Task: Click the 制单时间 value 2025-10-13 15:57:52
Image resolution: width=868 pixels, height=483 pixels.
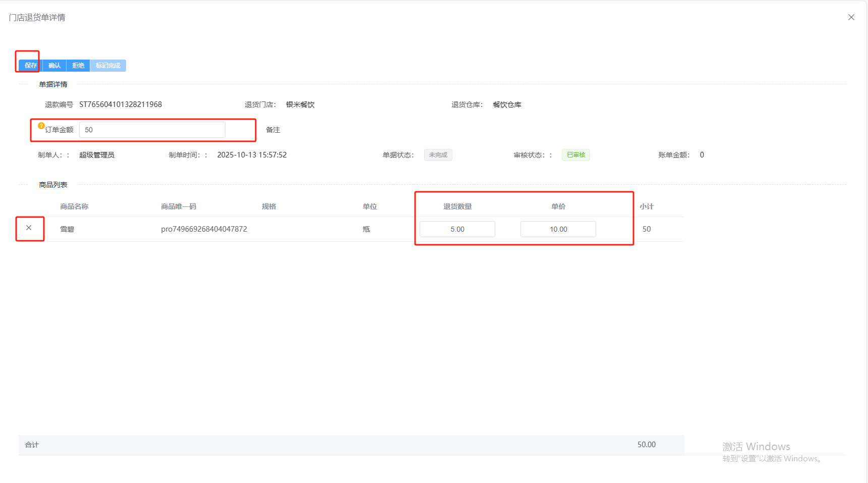Action: click(x=252, y=155)
